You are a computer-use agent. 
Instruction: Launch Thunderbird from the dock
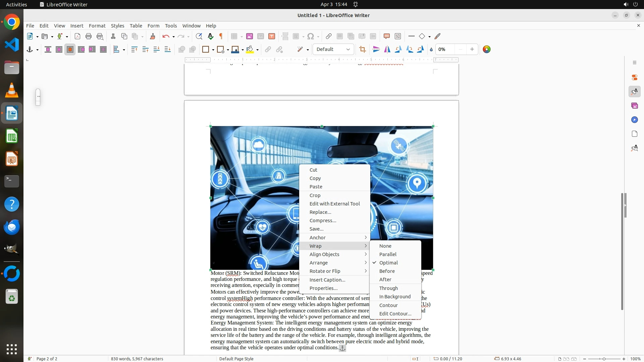[x=12, y=227]
